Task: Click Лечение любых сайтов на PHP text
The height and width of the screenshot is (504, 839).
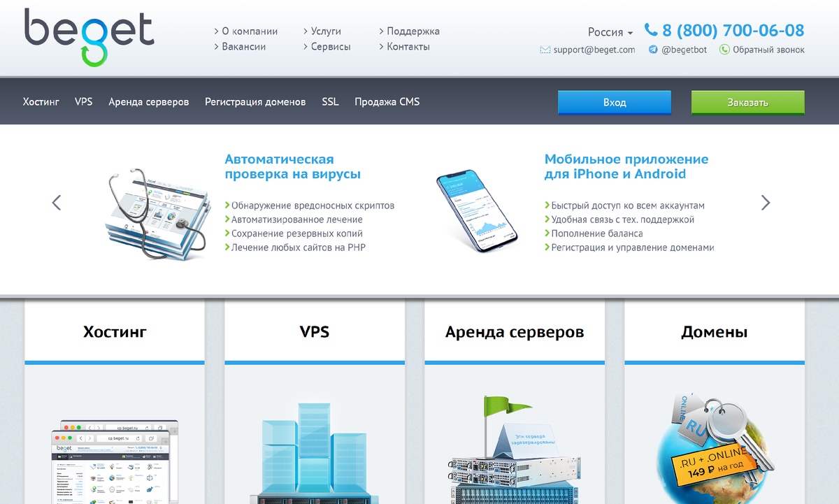Action: 299,247
